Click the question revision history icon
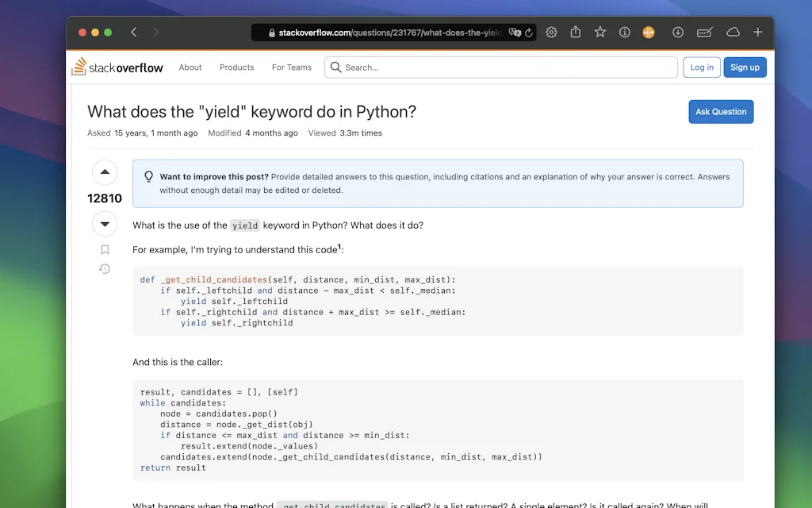 tap(105, 269)
